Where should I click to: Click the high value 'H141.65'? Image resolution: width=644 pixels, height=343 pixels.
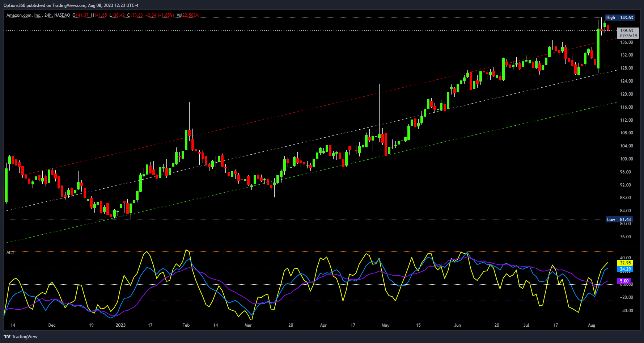tap(99, 15)
